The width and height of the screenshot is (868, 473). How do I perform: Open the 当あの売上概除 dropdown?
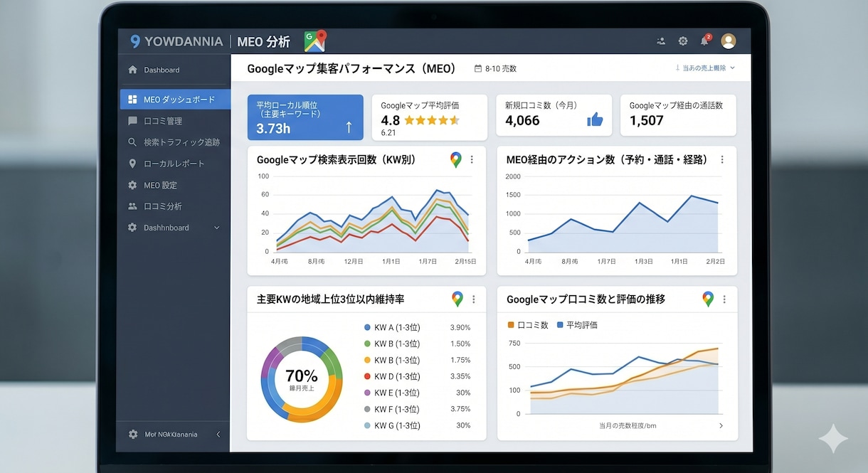(704, 68)
